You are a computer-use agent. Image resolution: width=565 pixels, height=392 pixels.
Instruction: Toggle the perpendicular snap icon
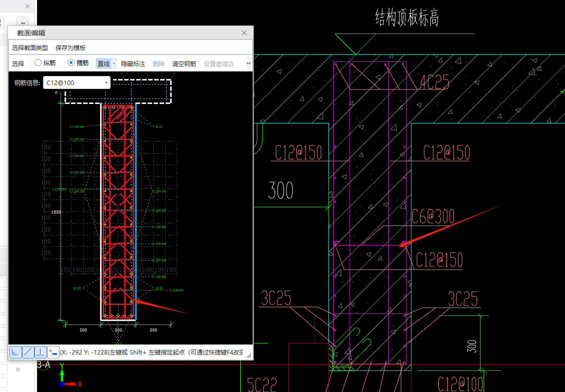pyautogui.click(x=41, y=352)
